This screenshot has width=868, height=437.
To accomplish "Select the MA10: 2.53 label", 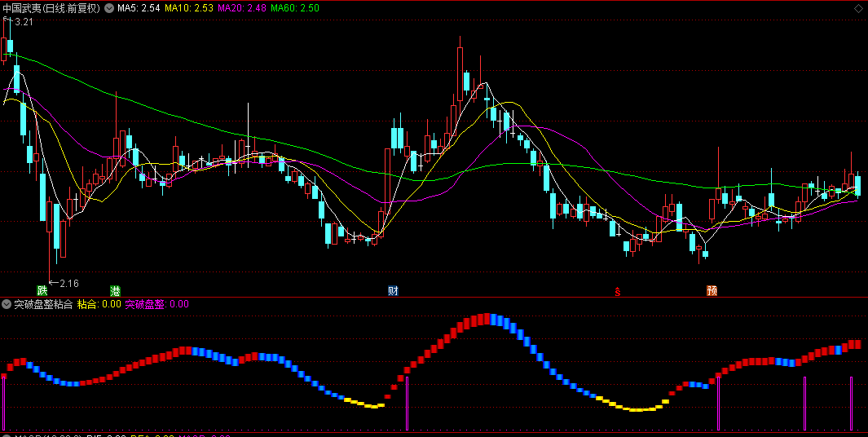I will tap(188, 8).
